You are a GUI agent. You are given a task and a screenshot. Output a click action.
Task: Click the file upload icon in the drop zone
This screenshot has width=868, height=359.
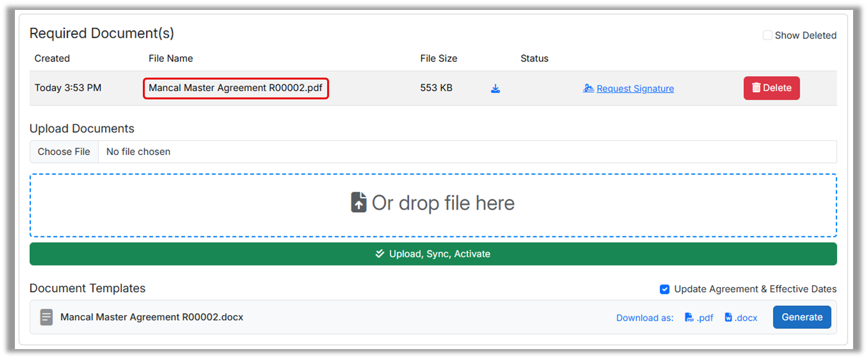tap(359, 203)
